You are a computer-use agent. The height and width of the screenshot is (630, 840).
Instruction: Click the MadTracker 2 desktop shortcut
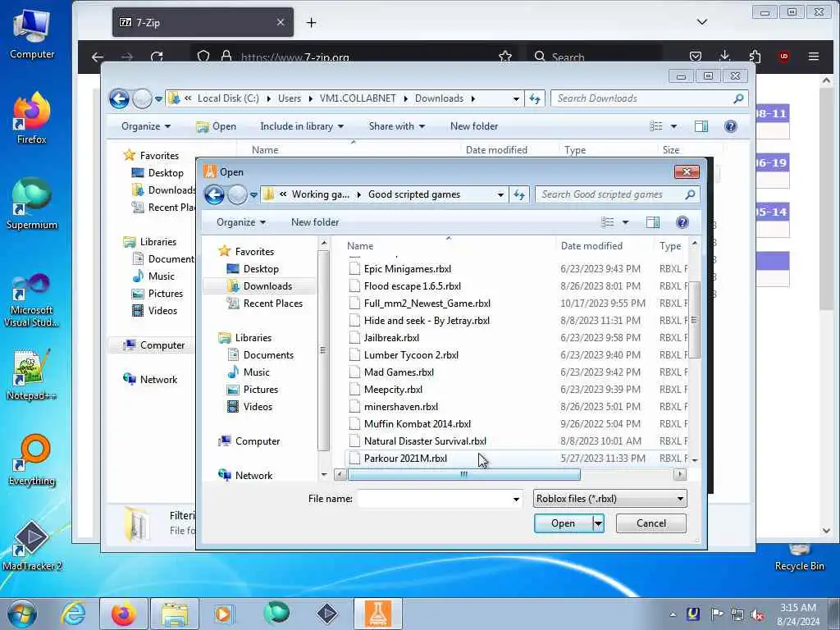tap(32, 546)
